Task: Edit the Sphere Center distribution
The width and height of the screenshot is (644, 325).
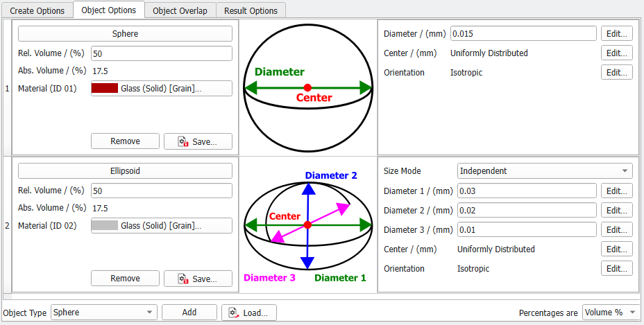Action: 617,53
